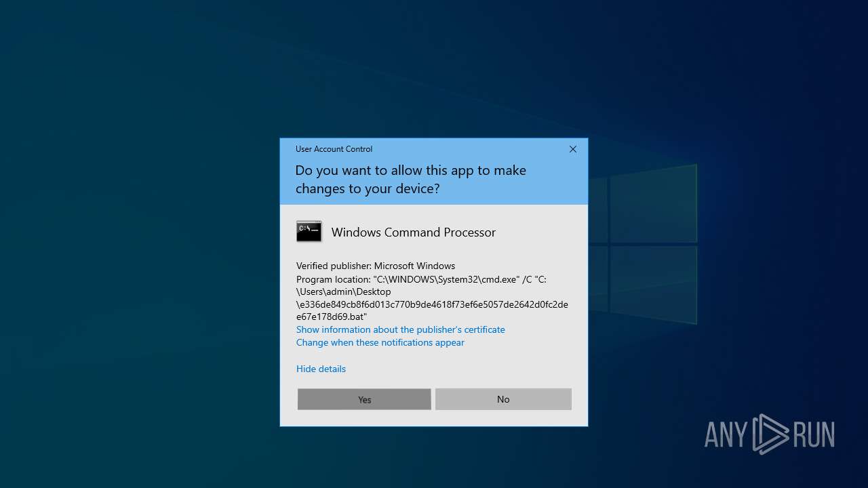The image size is (868, 488).
Task: Click the 'Do you want to allow' heading
Action: (x=410, y=179)
